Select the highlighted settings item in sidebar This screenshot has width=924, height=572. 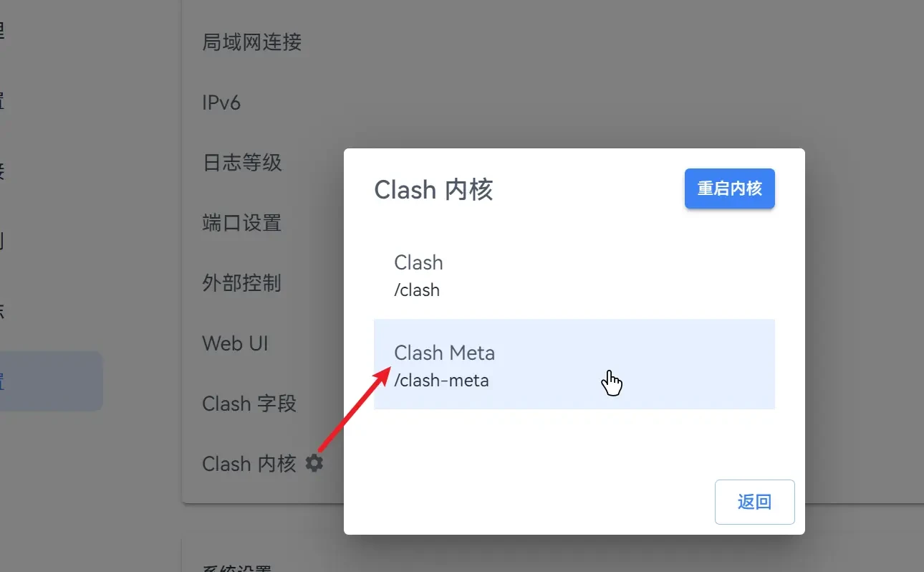(50, 381)
